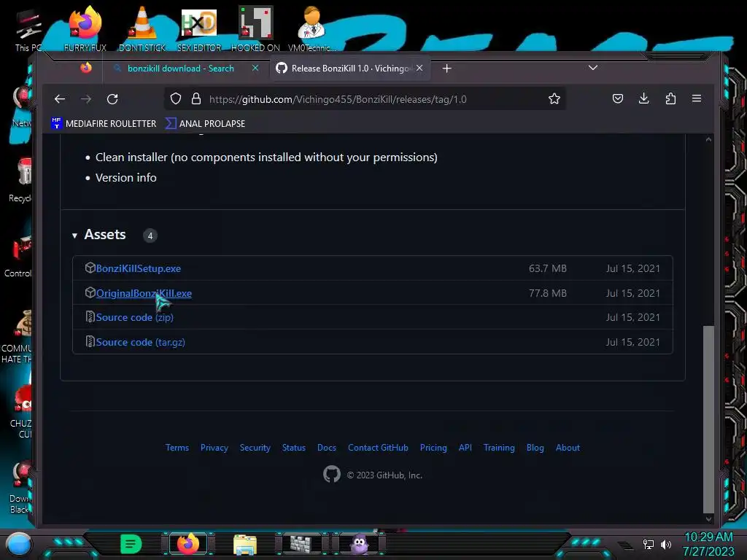
Task: Download OriginalBonziKill.exe
Action: 144,293
